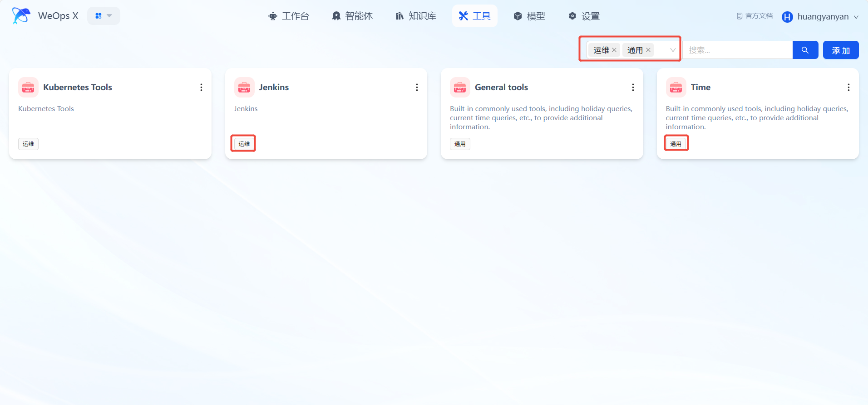Open the app switcher grid dropdown
The height and width of the screenshot is (405, 868).
point(104,16)
